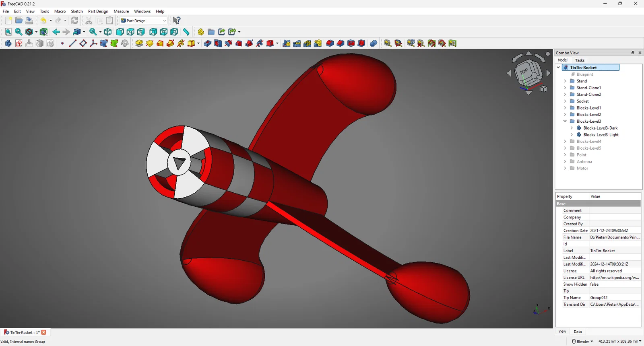Click the Fit All view icon
Viewport: 644px width, 346px height.
coord(8,32)
